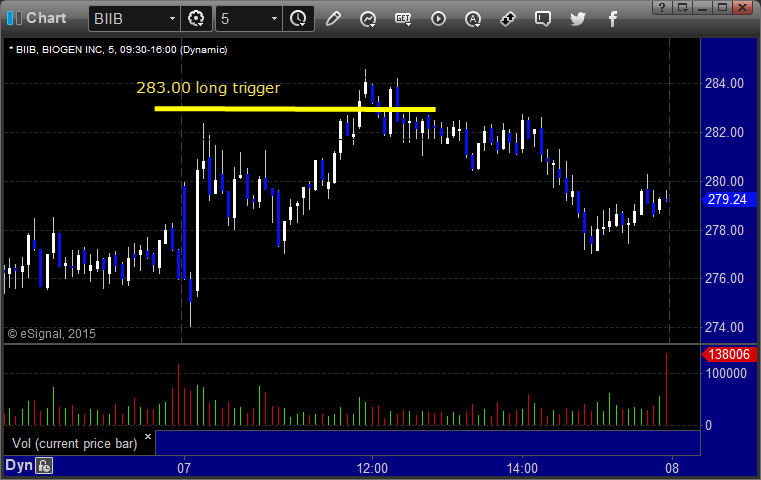Click the pop-out window button
Image resolution: width=761 pixels, height=480 pixels.
[683, 7]
